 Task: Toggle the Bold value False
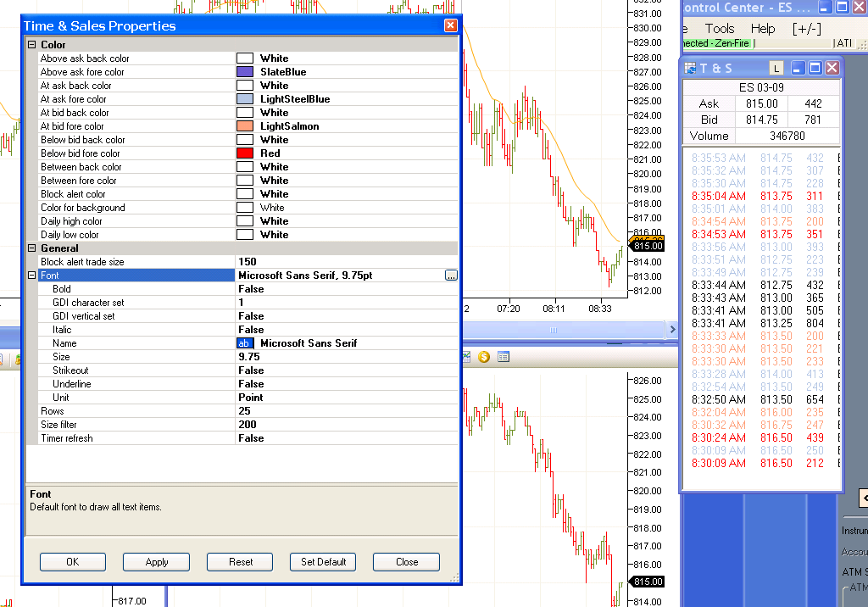point(347,289)
